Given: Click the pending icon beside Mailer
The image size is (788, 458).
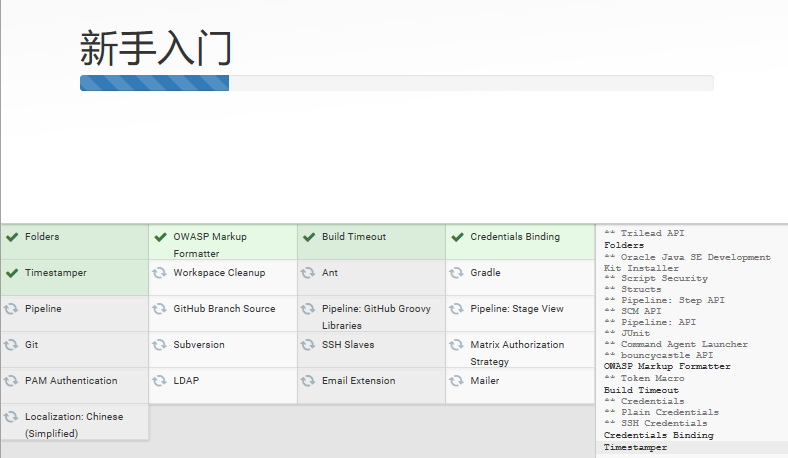Looking at the screenshot, I should [x=456, y=381].
